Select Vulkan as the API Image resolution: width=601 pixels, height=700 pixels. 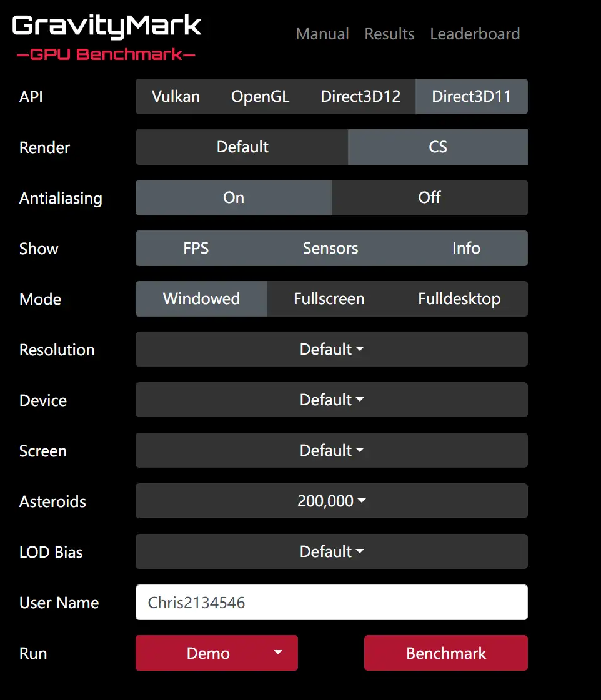(176, 96)
